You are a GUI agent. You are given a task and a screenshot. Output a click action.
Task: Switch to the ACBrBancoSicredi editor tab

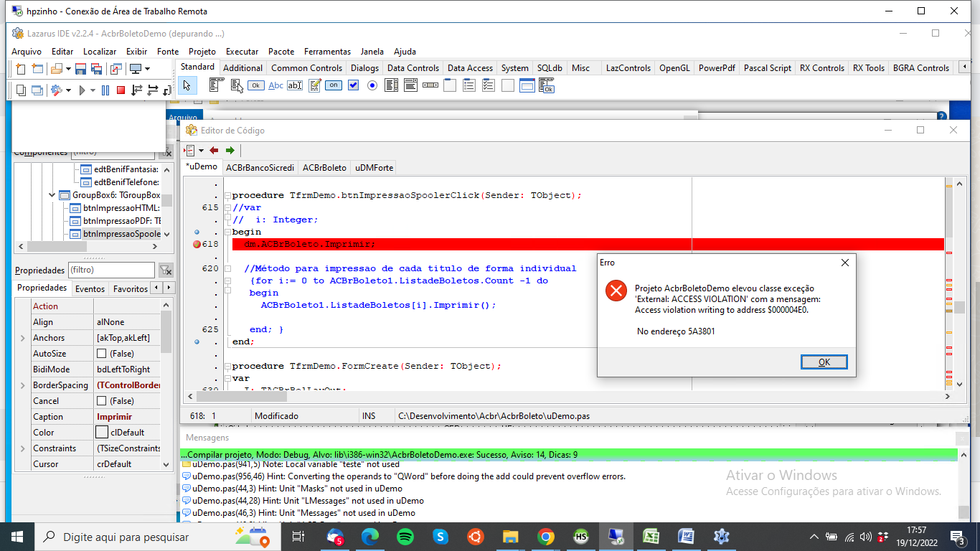(x=260, y=168)
